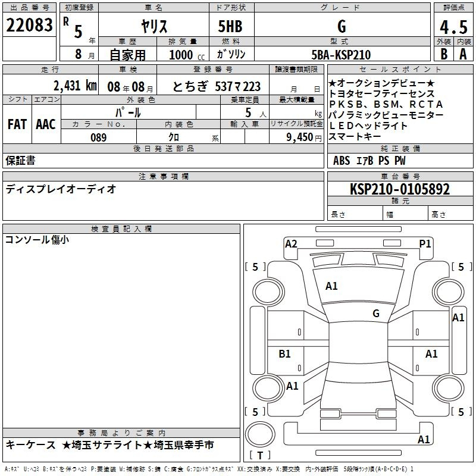Screen dimensions: 476x476
Task: Select the fuel type ガソリン
Action: [x=231, y=54]
